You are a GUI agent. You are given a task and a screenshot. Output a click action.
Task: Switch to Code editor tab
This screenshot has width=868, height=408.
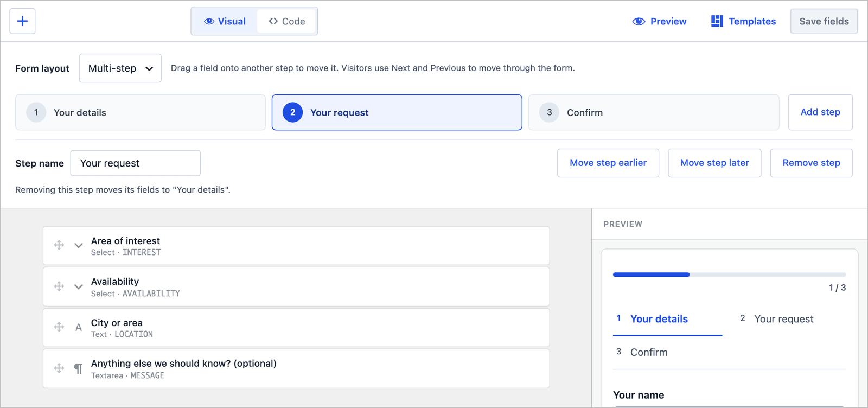pyautogui.click(x=286, y=21)
